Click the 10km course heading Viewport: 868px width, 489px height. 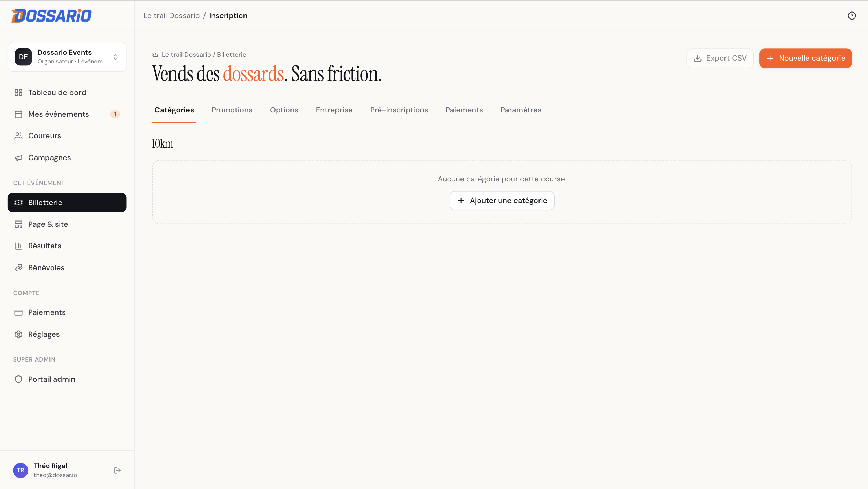click(x=163, y=143)
